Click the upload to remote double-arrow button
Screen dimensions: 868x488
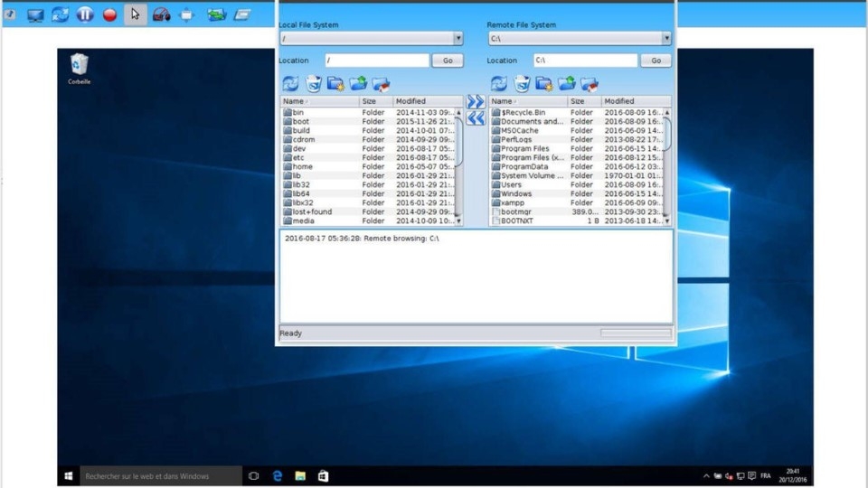click(476, 102)
